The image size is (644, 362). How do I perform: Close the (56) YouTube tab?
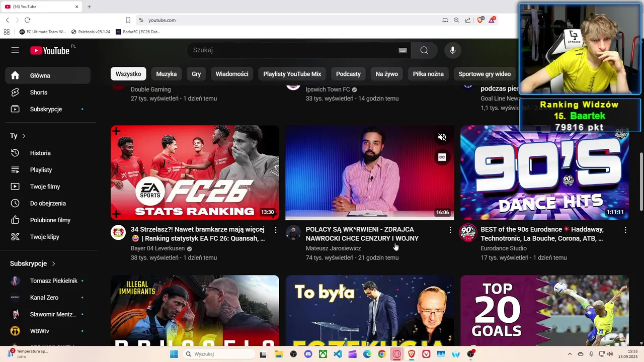click(77, 7)
